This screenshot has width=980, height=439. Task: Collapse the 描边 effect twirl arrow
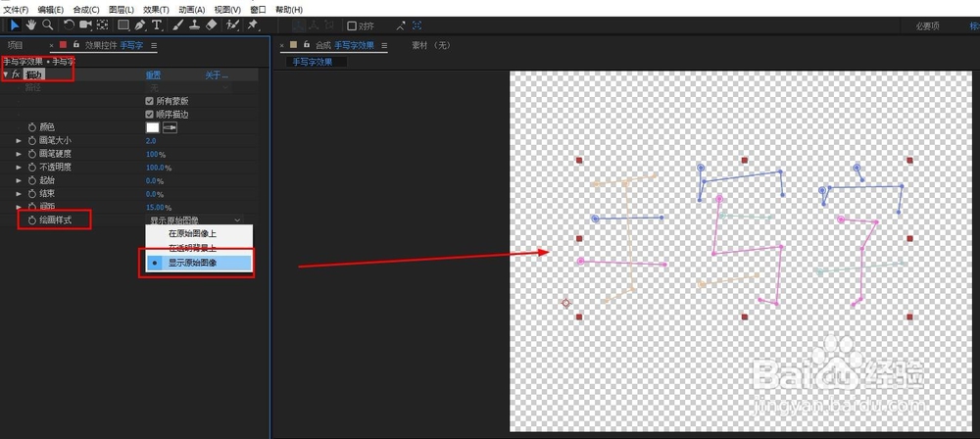coord(6,75)
